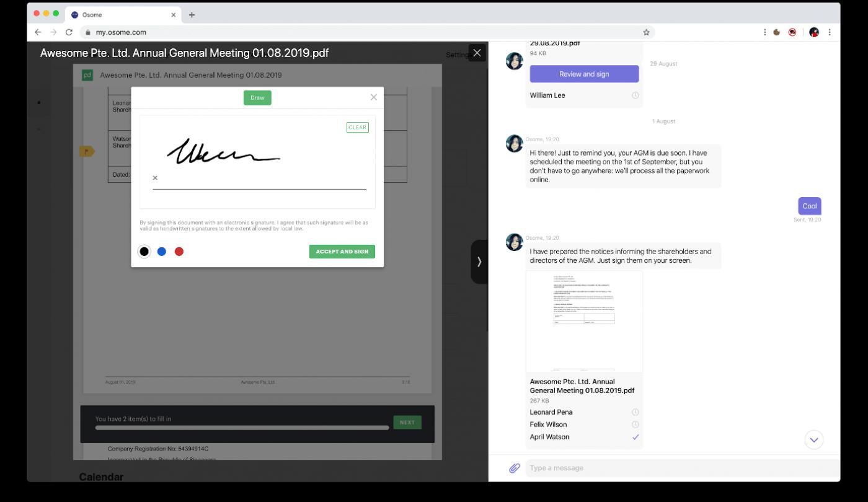The image size is (868, 502).
Task: Click Accept and Sign button
Action: 342,252
